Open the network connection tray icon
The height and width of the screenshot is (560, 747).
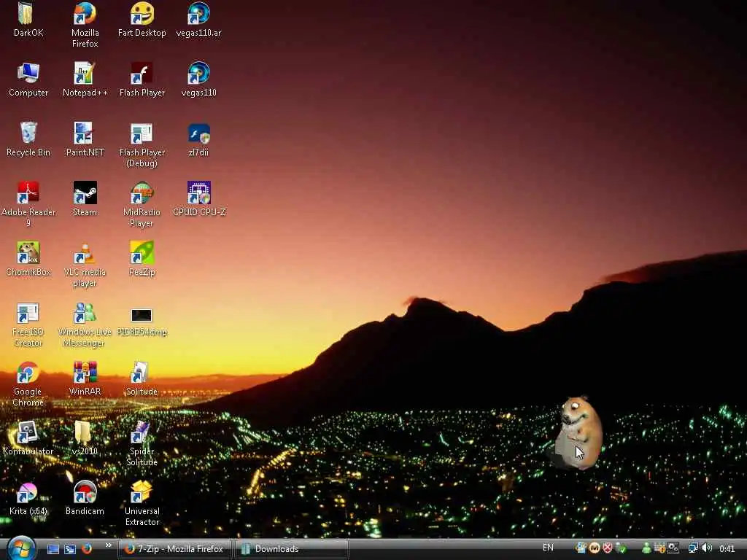pos(693,548)
